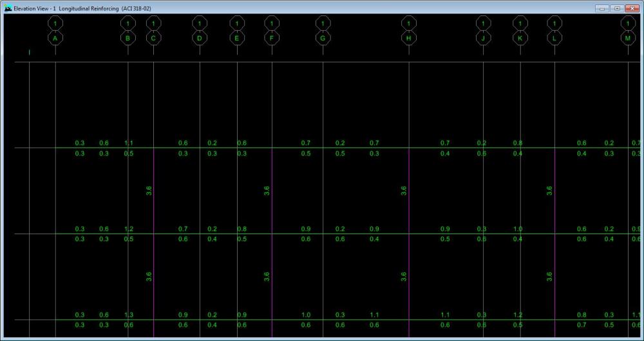The width and height of the screenshot is (644, 341).
Task: Maximize the Elevation View window
Action: [617, 8]
